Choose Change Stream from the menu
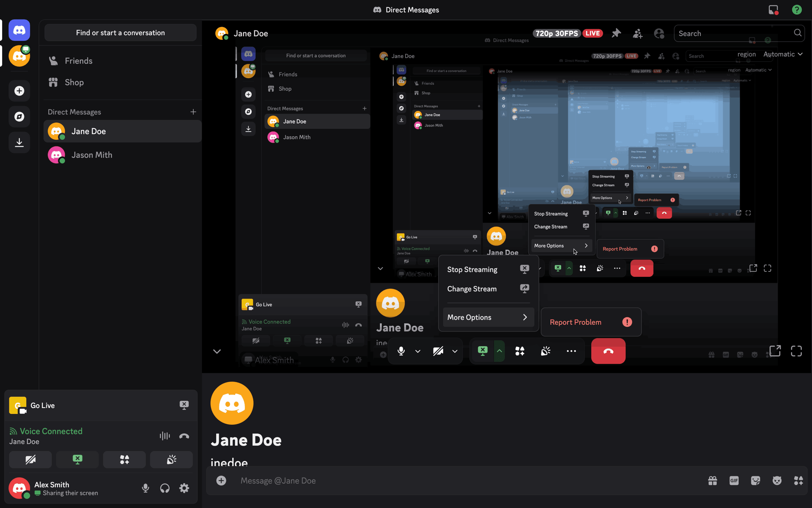 488,289
